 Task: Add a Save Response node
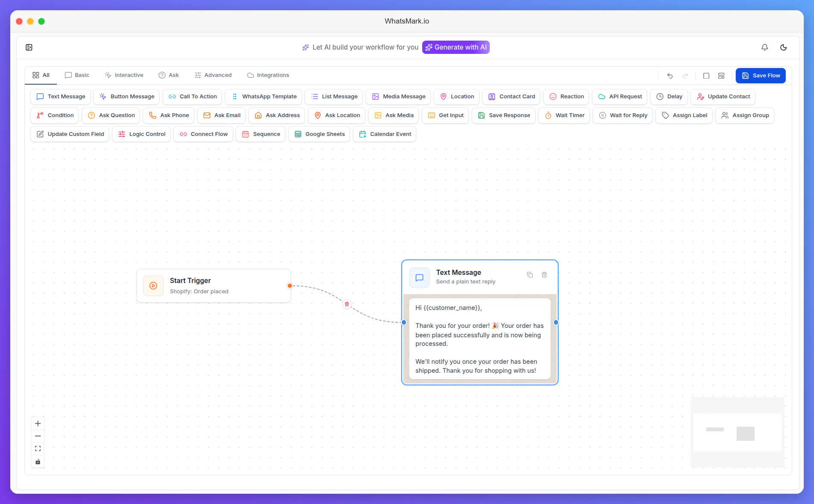click(503, 115)
